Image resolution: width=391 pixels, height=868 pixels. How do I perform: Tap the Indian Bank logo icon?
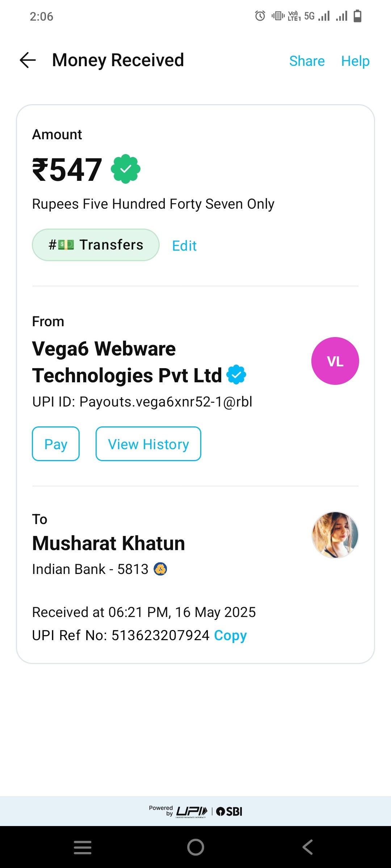click(160, 569)
